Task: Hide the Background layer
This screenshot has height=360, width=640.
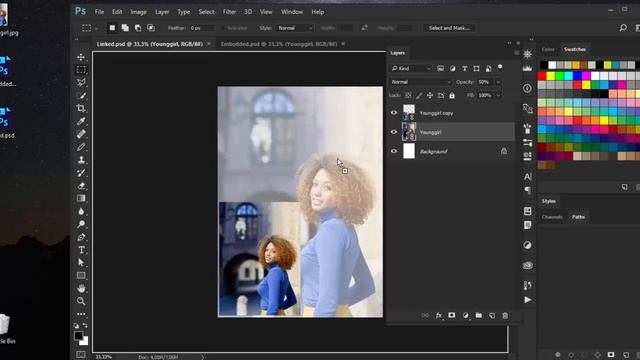Action: pyautogui.click(x=394, y=151)
